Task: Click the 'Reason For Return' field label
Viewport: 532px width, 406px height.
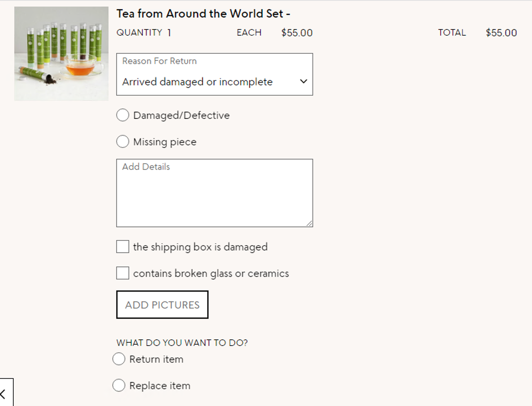Action: [159, 61]
